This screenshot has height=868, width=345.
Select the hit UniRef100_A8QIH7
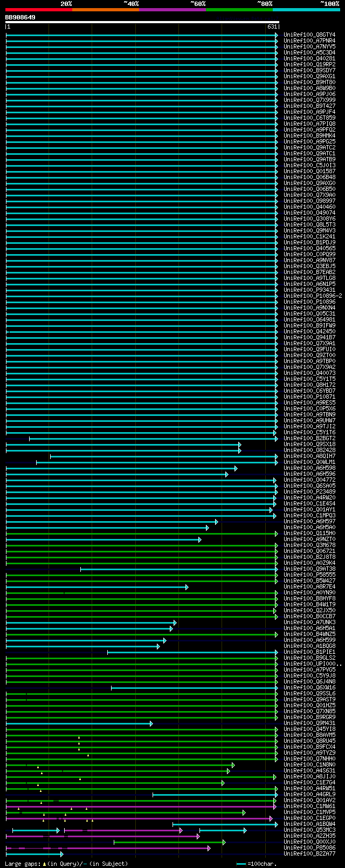click(309, 456)
